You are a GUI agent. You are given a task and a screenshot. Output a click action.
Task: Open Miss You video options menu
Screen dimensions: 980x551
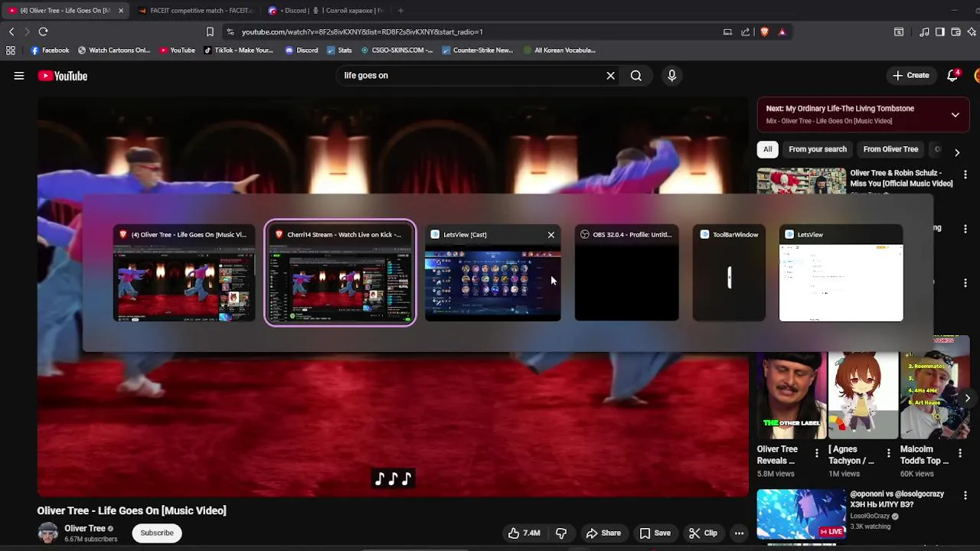coord(965,175)
